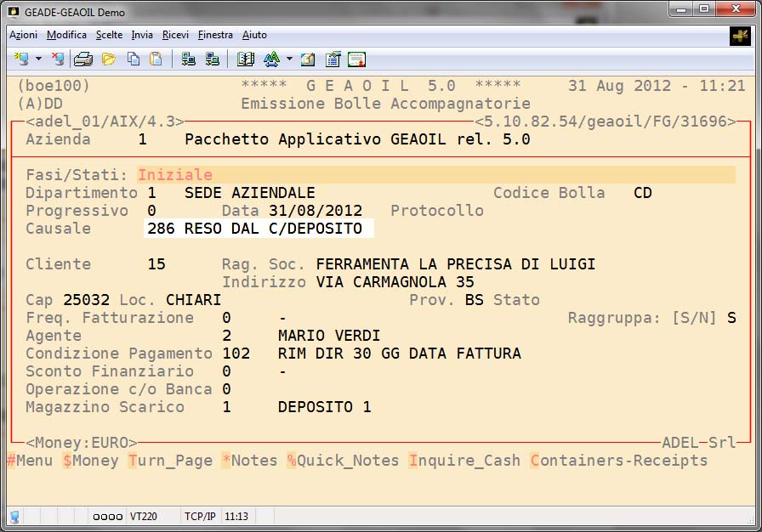Click the connection icon in the status bar

(x=14, y=517)
